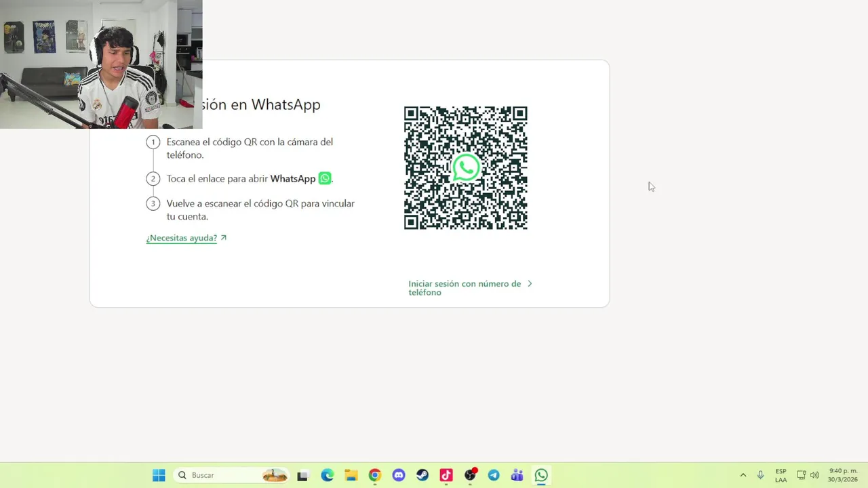Open the dark app with the red badge
868x488 pixels.
click(470, 475)
